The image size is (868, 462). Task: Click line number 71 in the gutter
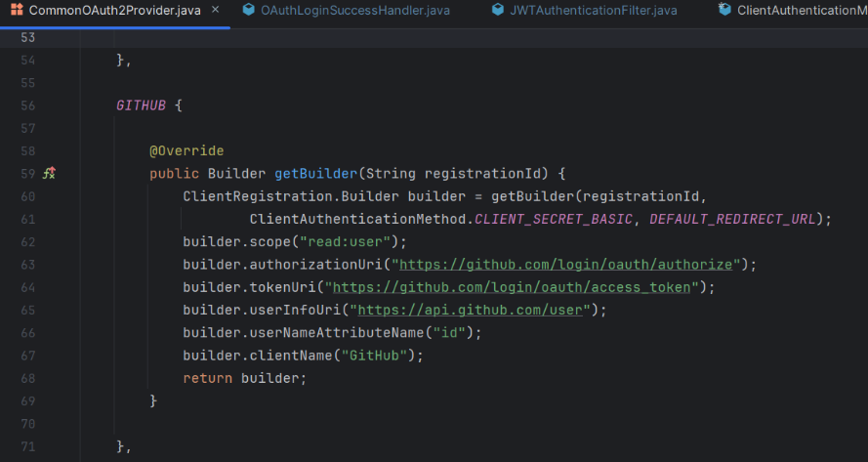pyautogui.click(x=27, y=446)
